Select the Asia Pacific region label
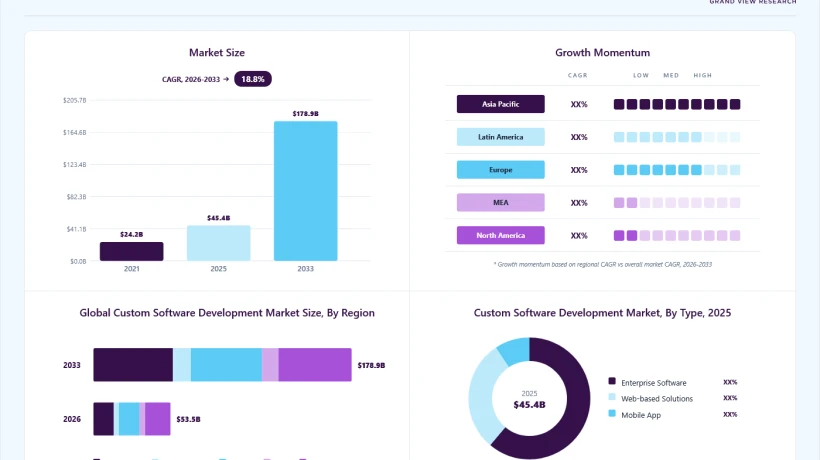The width and height of the screenshot is (820, 460). pyautogui.click(x=500, y=104)
